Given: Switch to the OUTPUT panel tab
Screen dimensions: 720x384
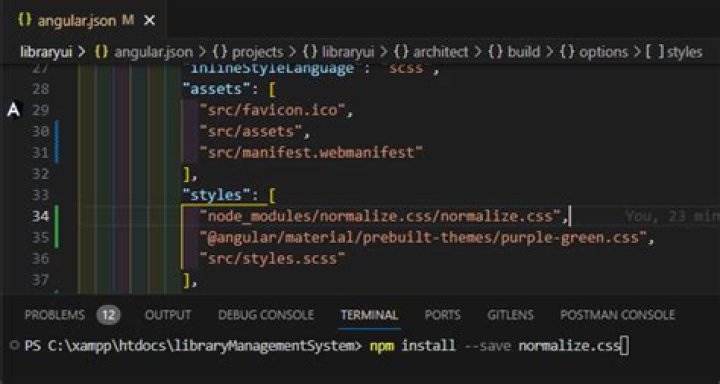Looking at the screenshot, I should tap(168, 315).
